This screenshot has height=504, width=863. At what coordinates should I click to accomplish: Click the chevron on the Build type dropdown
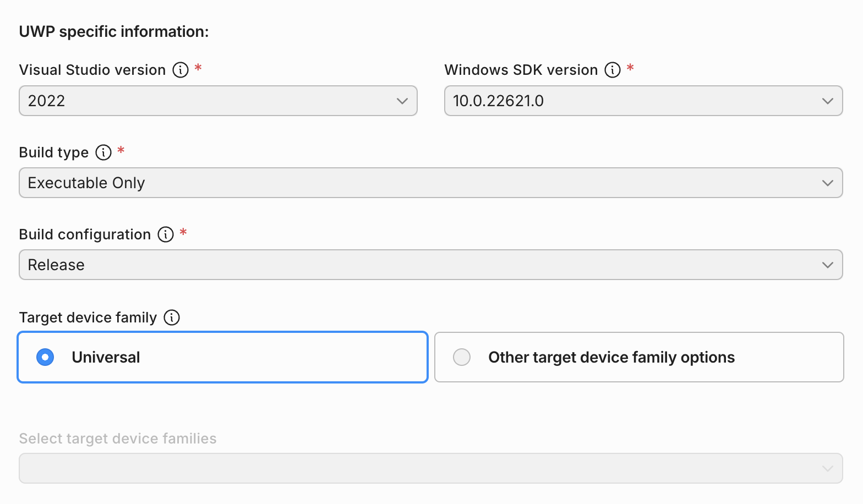tap(828, 183)
